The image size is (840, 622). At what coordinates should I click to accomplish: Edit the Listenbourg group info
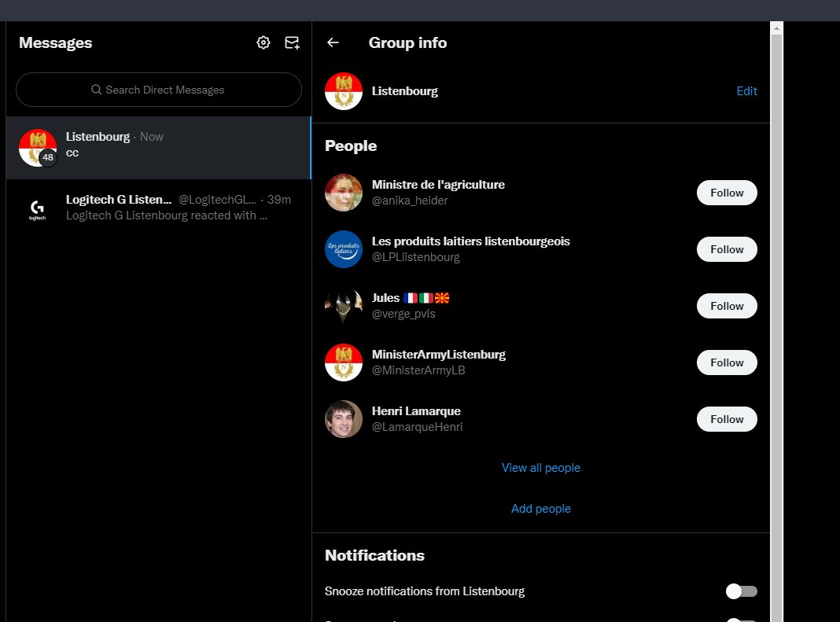[x=746, y=91]
